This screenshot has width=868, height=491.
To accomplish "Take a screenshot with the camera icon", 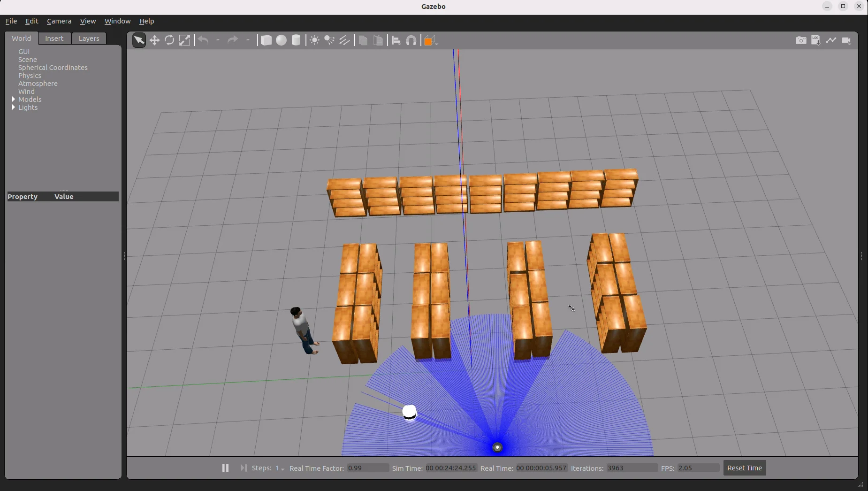I will click(801, 40).
